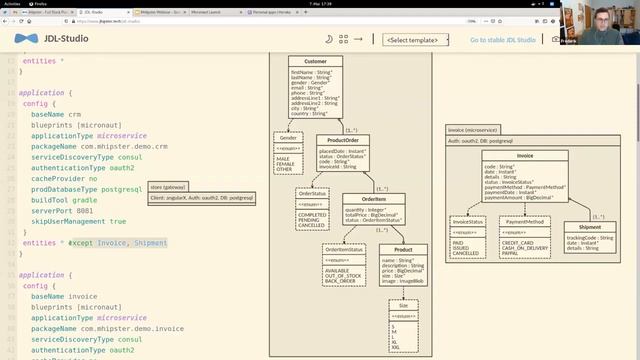Open the Activities overview
The height and width of the screenshot is (360, 640).
pyautogui.click(x=12, y=4)
